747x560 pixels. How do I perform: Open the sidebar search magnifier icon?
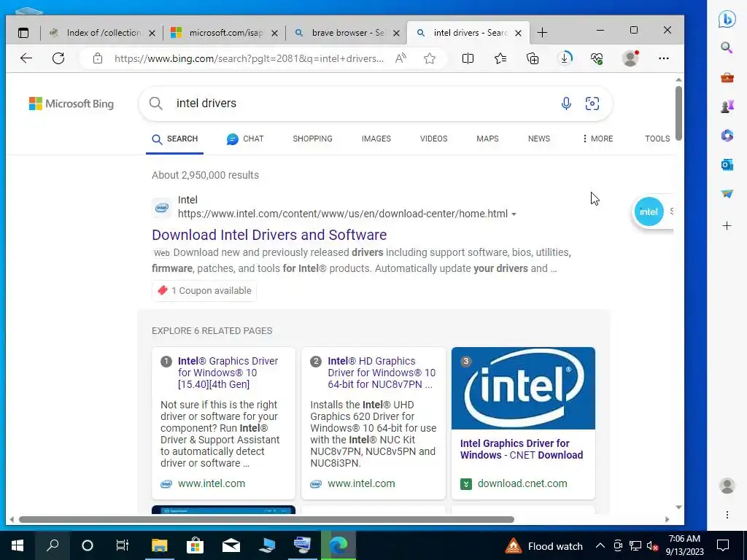(x=727, y=47)
